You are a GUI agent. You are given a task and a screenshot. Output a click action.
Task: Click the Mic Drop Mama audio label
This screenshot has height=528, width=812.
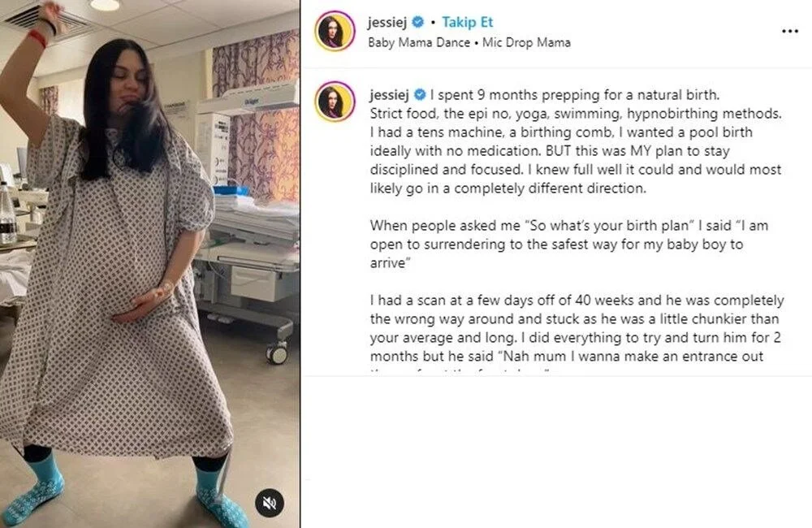coord(526,42)
